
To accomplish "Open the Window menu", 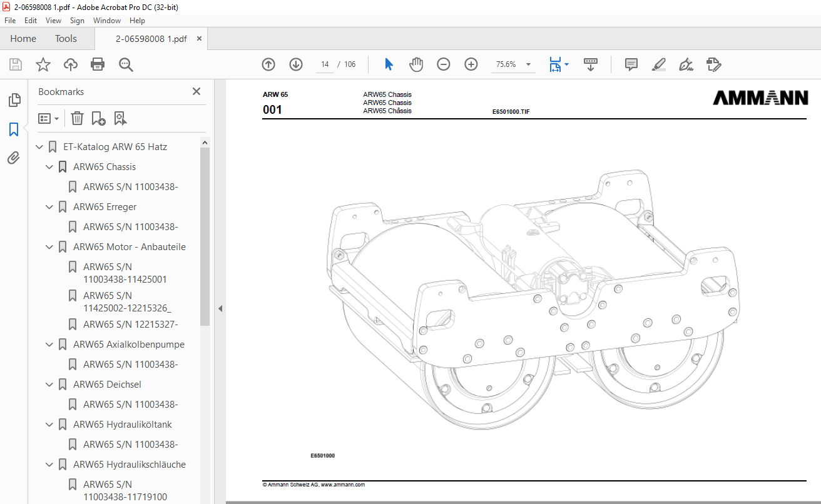I will click(107, 21).
